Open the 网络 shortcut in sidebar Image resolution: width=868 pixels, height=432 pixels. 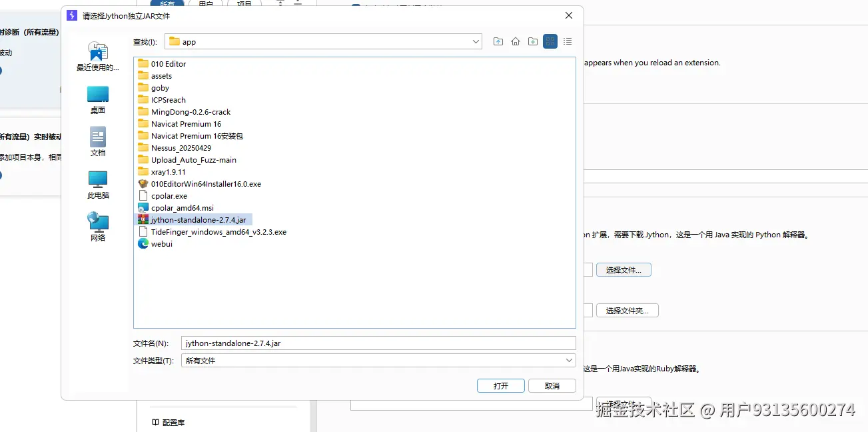click(98, 227)
